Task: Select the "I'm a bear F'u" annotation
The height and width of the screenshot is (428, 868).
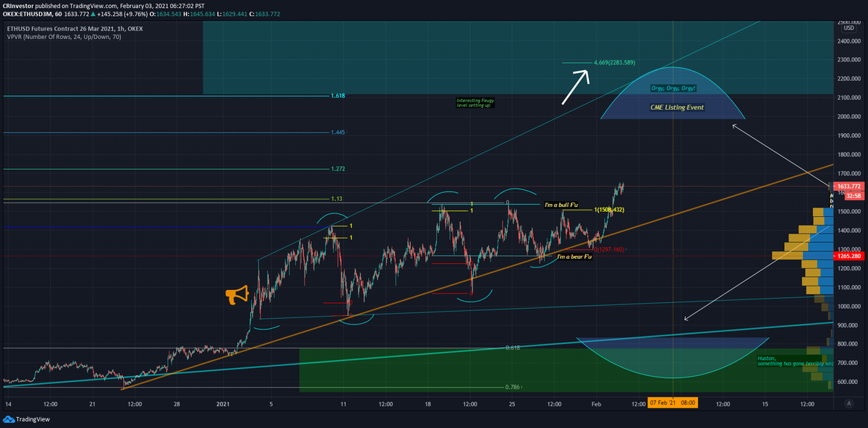Action: (574, 257)
